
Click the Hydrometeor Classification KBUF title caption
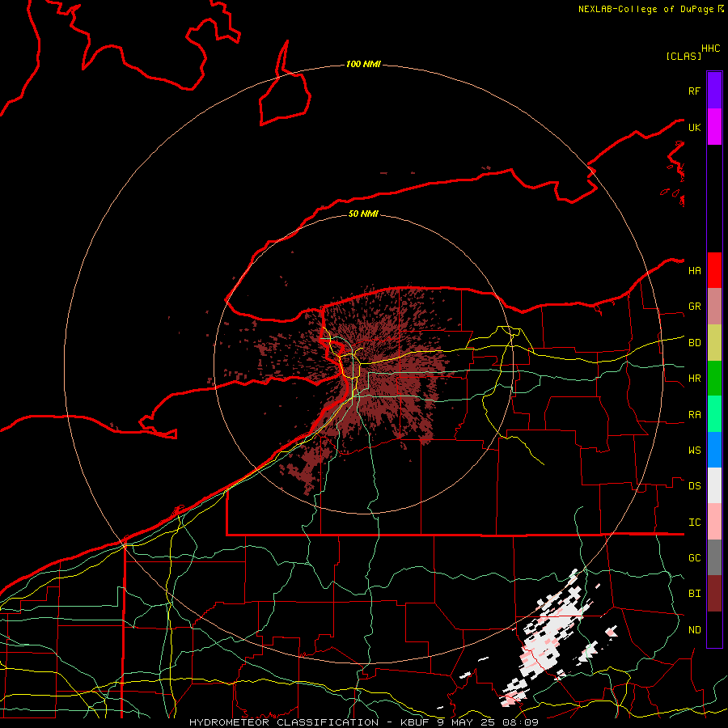pos(363,722)
